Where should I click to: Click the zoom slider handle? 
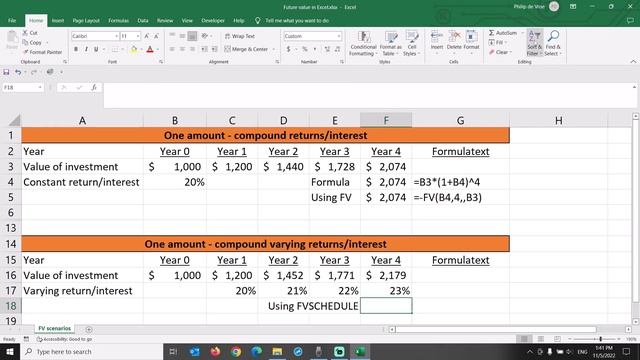click(600, 339)
